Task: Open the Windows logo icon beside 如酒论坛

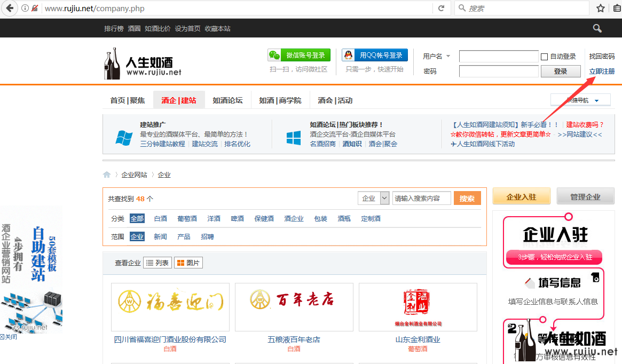Action: point(294,138)
